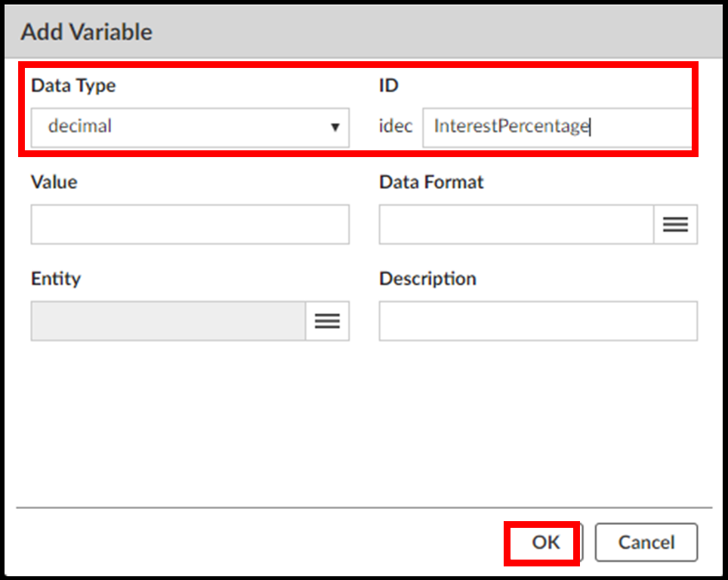This screenshot has height=580, width=728.
Task: Focus the Value input field
Action: point(190,224)
